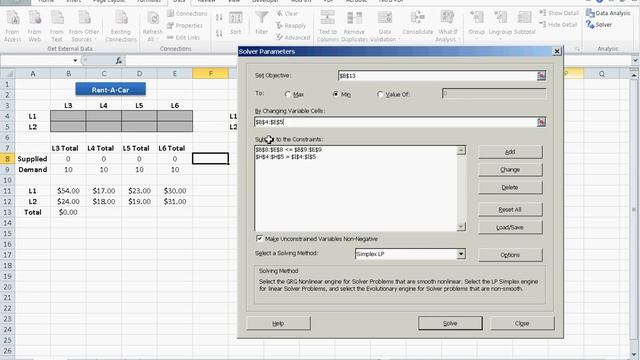
Task: Click the Subtotal icon
Action: pyautogui.click(x=524, y=23)
